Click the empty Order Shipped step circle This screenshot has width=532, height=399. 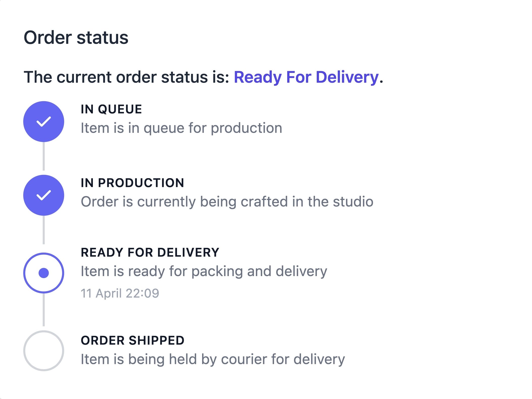[44, 351]
